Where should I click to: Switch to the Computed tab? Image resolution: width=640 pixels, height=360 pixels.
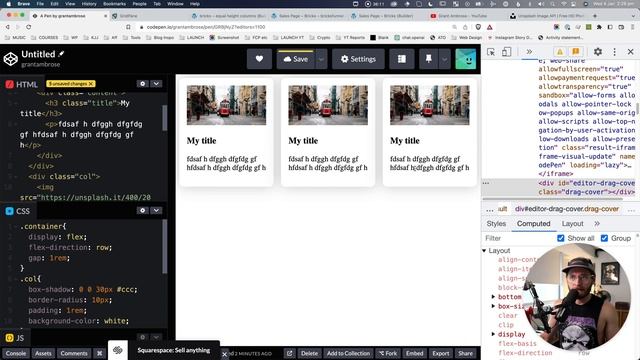tap(533, 224)
